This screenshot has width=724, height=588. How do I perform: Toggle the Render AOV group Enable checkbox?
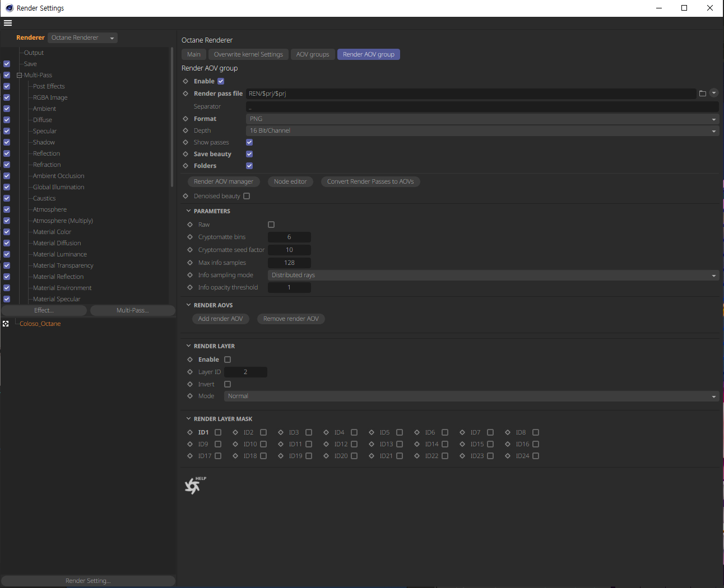221,81
